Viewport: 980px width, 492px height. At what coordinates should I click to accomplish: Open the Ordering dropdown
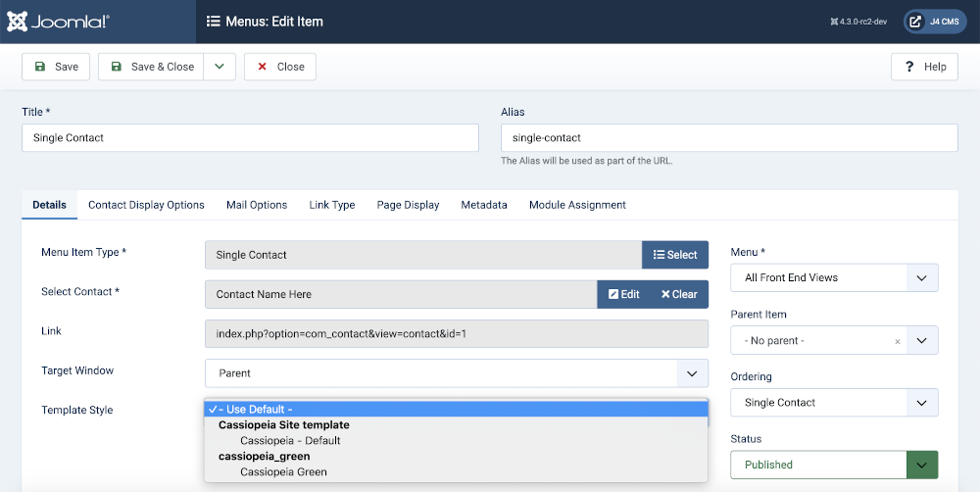click(x=834, y=403)
